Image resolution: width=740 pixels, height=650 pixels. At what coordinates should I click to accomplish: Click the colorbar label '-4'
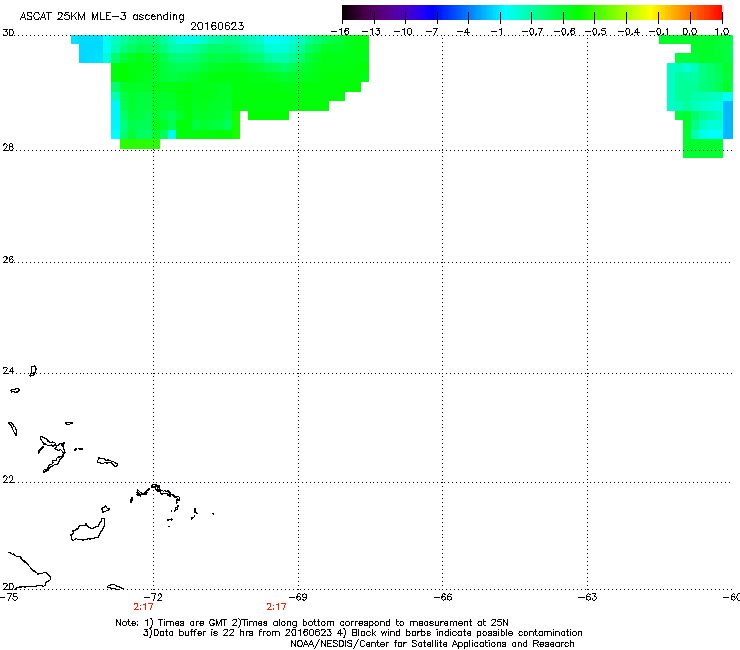pyautogui.click(x=463, y=32)
